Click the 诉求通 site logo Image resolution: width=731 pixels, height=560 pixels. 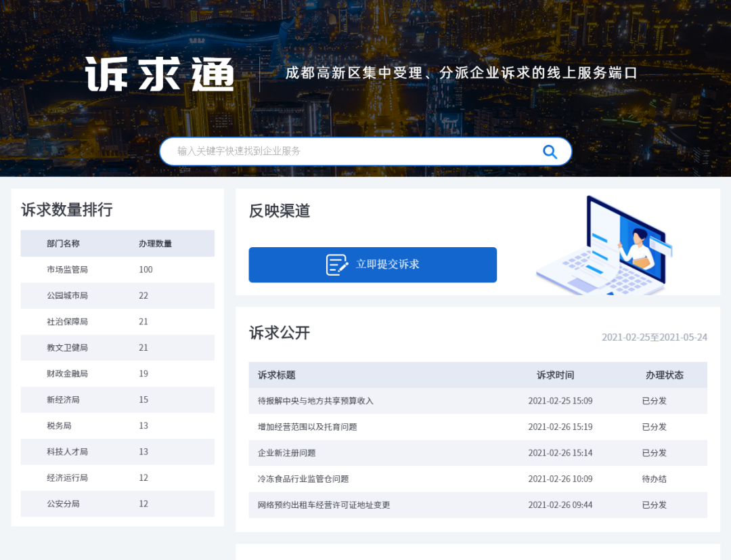point(160,74)
